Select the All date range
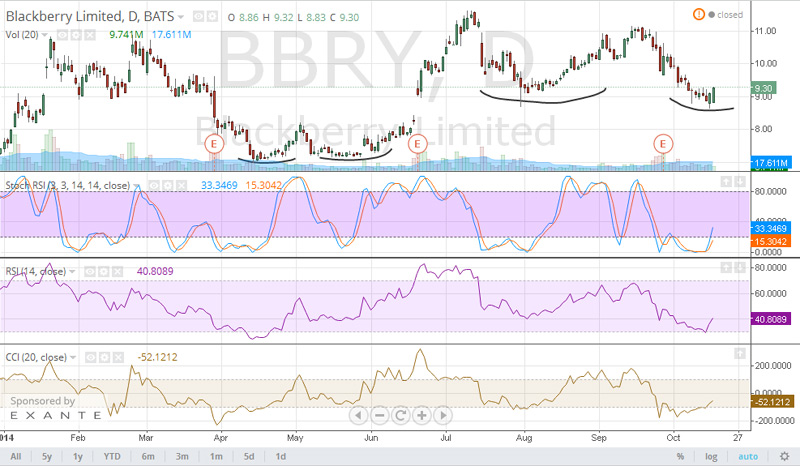The image size is (800, 466). click(16, 456)
